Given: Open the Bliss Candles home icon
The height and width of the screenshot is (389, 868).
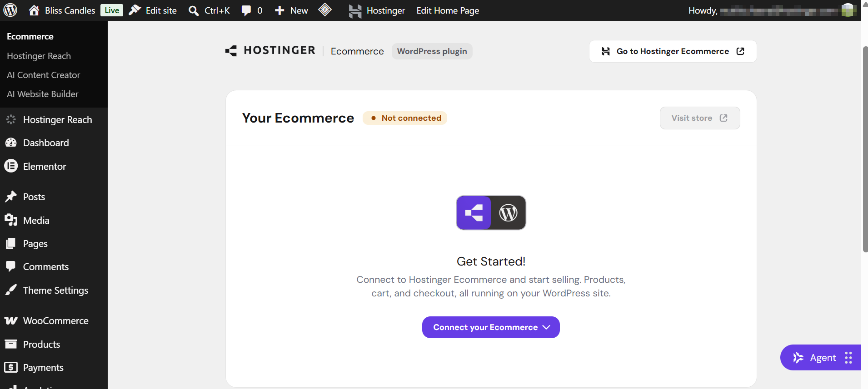Looking at the screenshot, I should [x=34, y=10].
